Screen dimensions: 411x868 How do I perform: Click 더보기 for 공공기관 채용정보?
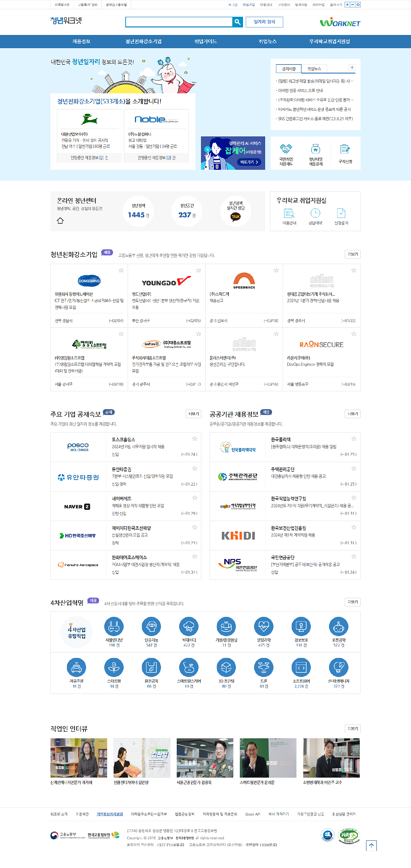click(352, 414)
